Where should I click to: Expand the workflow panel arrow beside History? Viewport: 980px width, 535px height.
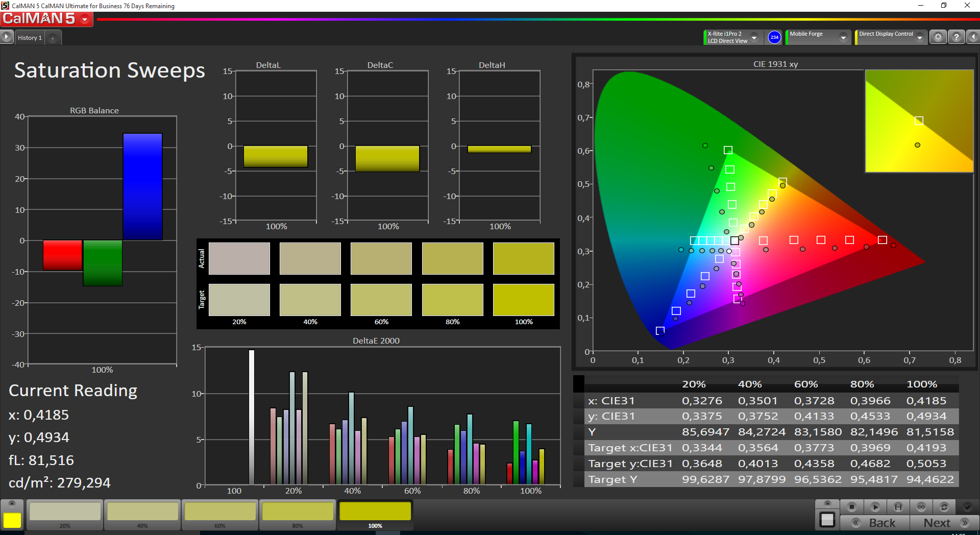(6, 37)
